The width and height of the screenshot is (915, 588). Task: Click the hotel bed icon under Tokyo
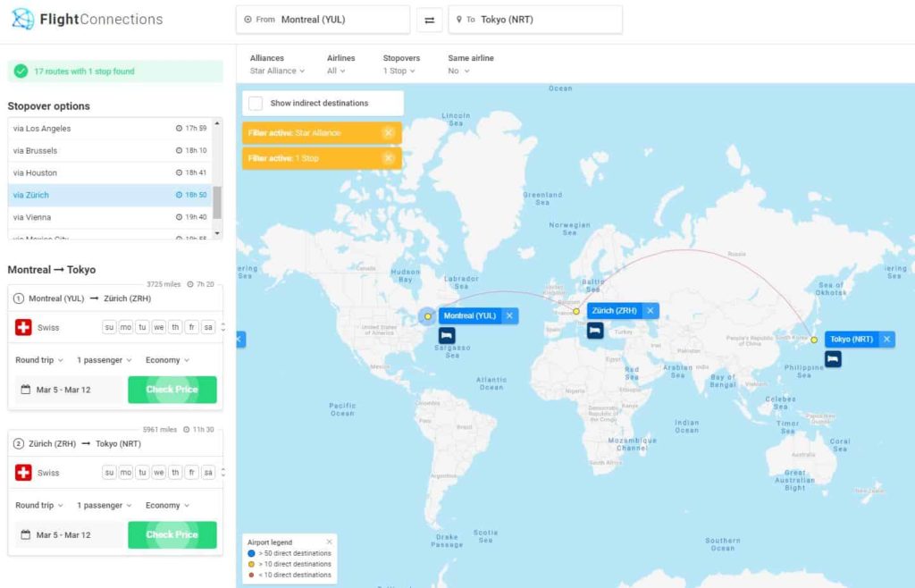pos(833,358)
